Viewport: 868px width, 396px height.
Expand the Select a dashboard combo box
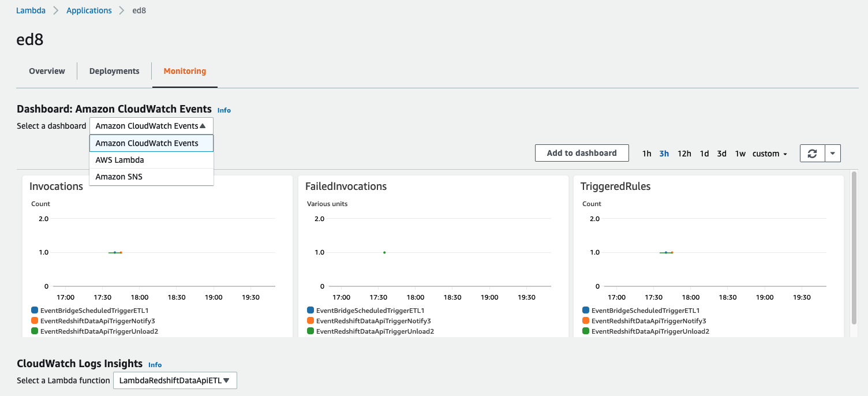[151, 126]
